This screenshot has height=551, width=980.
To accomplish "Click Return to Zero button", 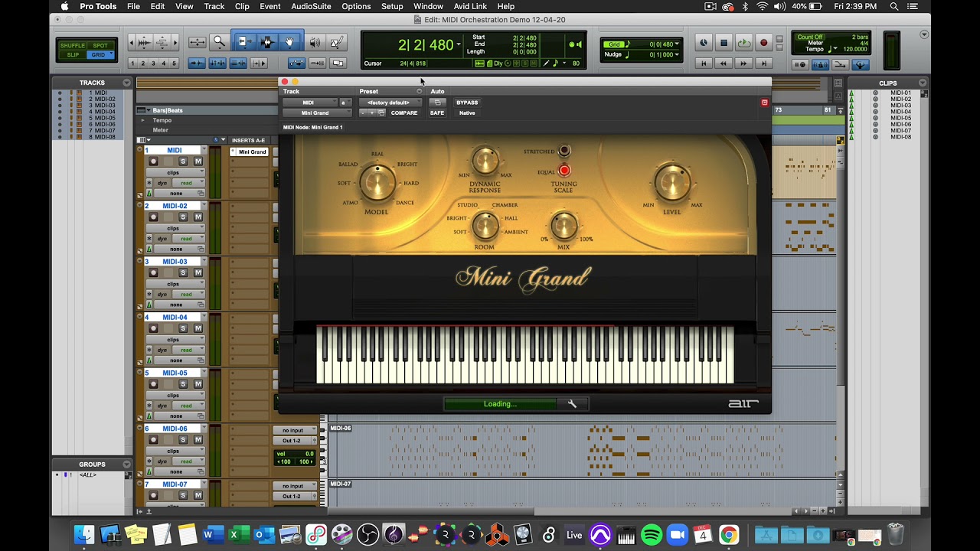I will tap(704, 64).
